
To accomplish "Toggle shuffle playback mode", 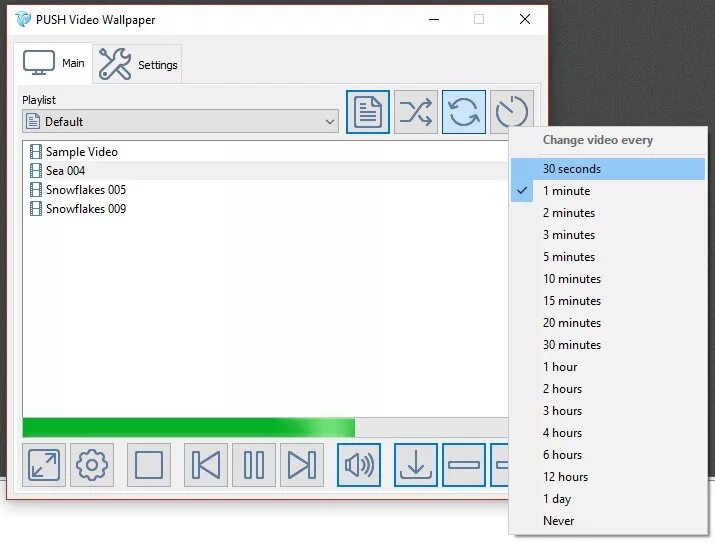I will (415, 112).
